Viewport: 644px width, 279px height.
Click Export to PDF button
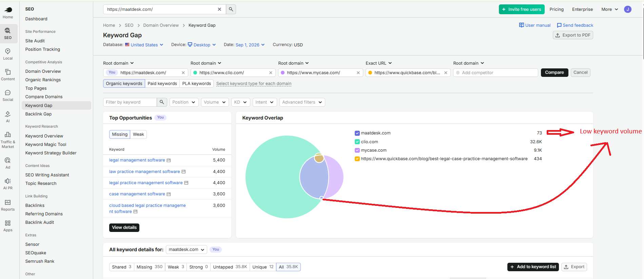pos(573,35)
